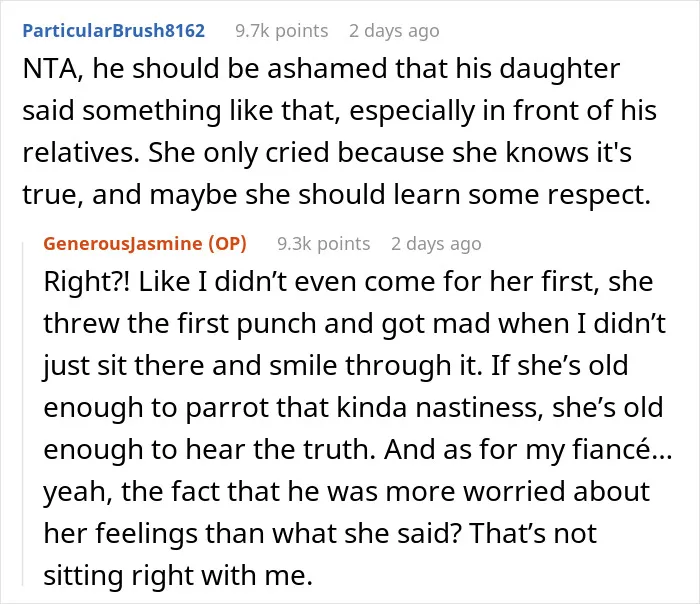Click the text line starting "relatives. She only cried"

pos(327,153)
